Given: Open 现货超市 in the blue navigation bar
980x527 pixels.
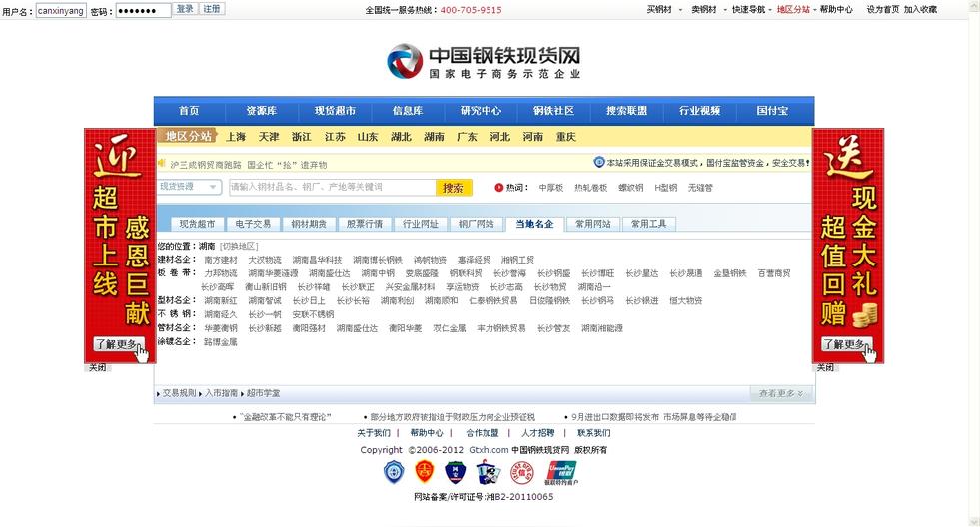Looking at the screenshot, I should tap(335, 111).
